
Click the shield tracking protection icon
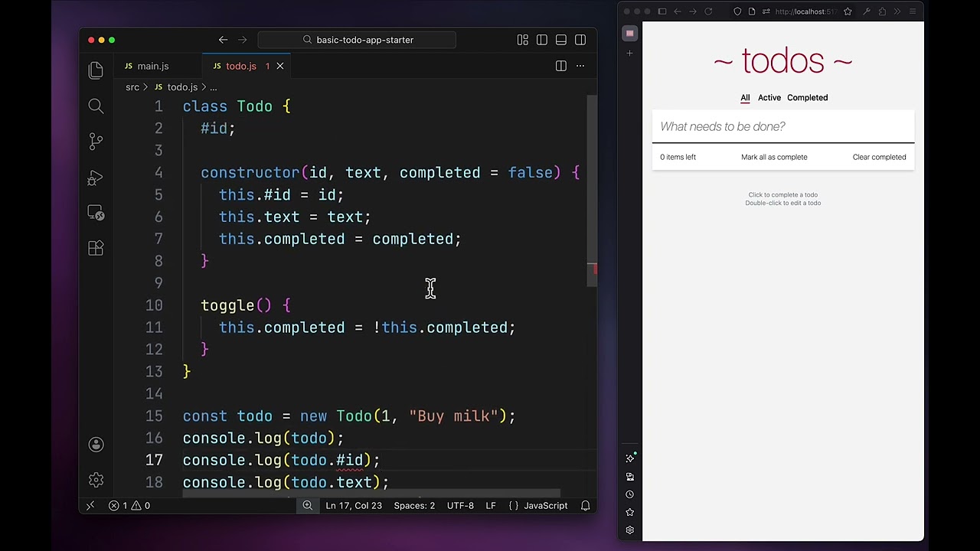[737, 11]
